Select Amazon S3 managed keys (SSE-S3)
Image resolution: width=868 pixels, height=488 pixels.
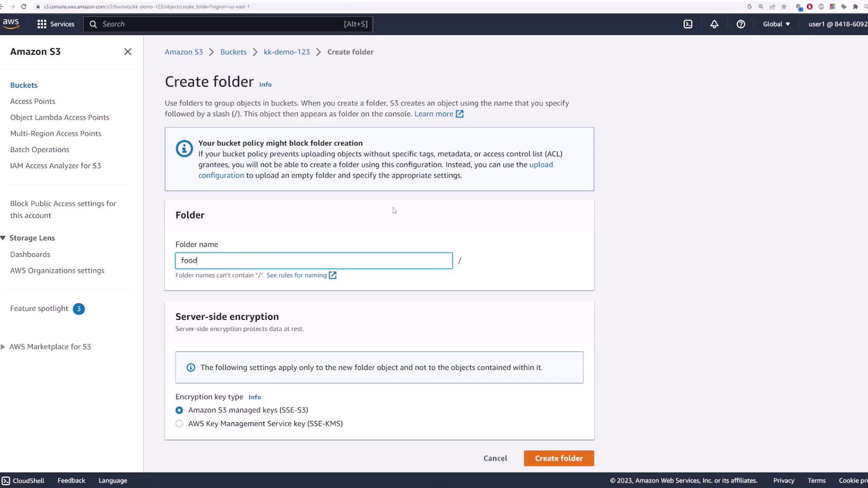(x=179, y=410)
